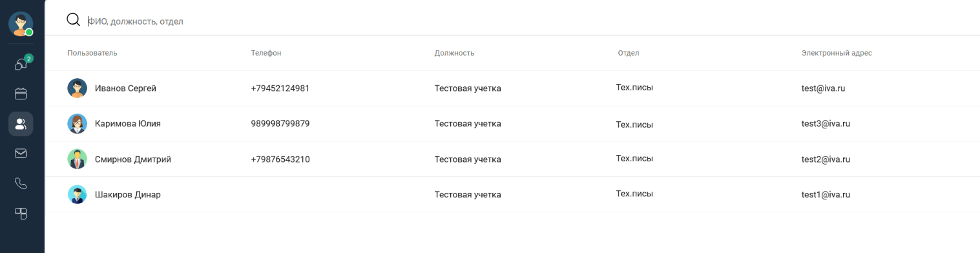Open chats icon with 2 badge
Image resolution: width=980 pixels, height=253 pixels.
(21, 63)
